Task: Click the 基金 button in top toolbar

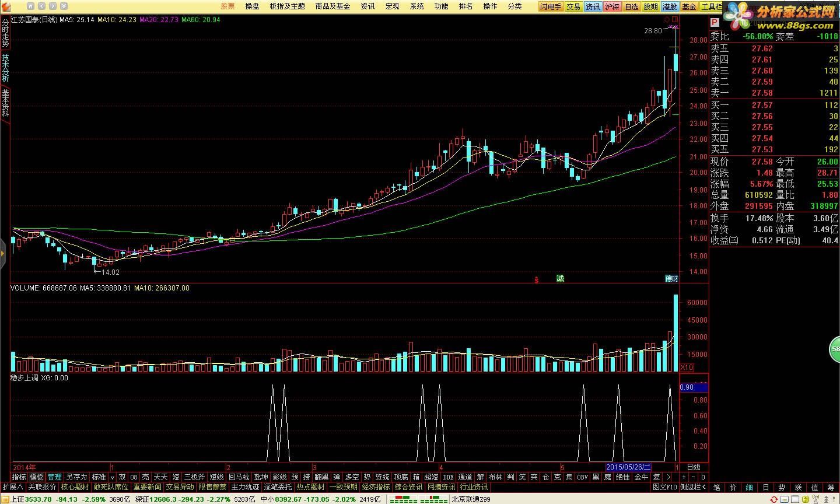Action: click(x=689, y=7)
